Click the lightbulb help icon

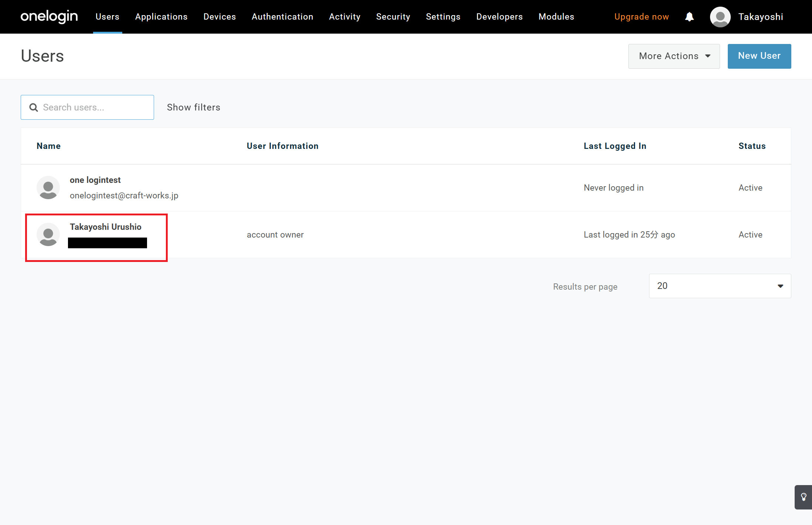click(804, 497)
